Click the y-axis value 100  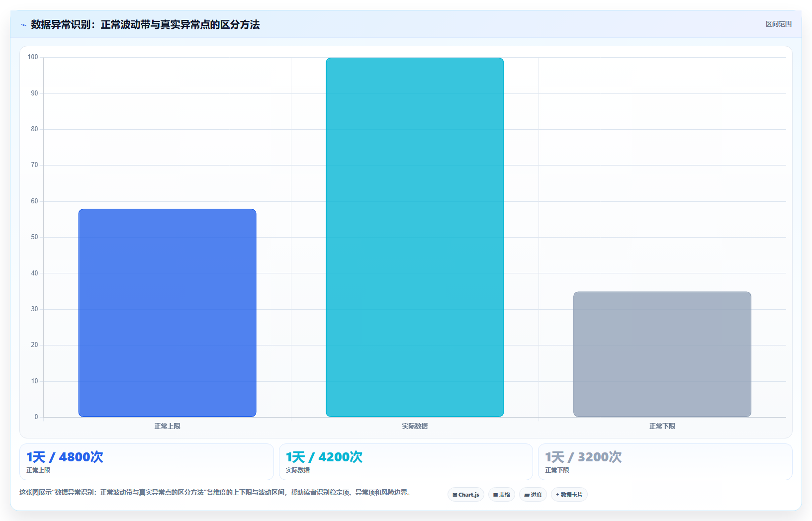pos(33,57)
